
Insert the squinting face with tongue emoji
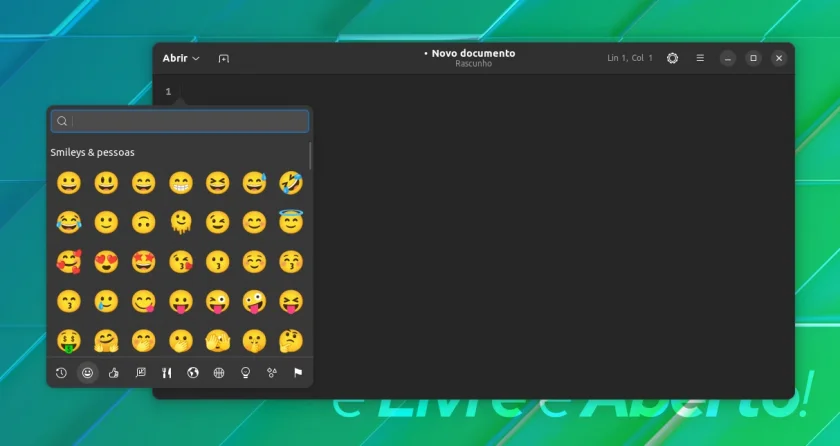(291, 301)
